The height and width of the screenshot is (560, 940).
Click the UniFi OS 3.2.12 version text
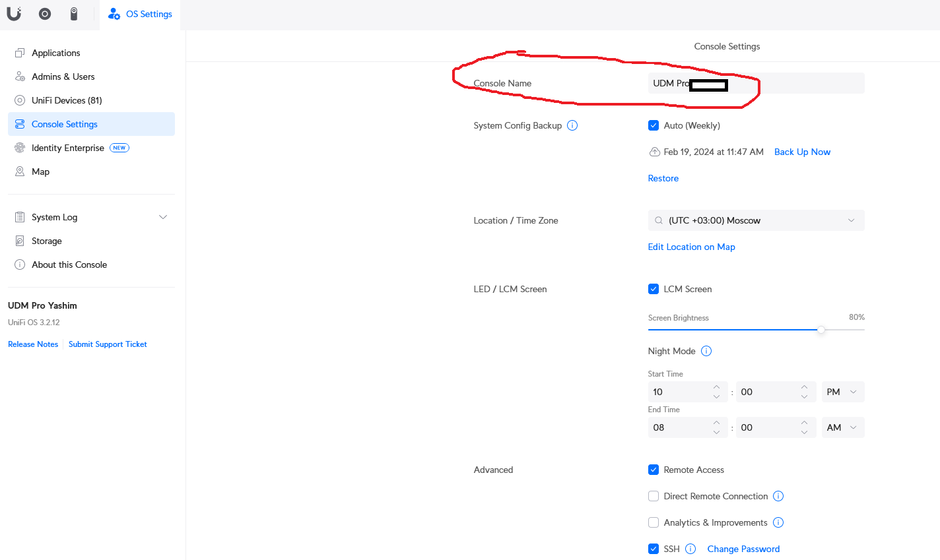34,323
